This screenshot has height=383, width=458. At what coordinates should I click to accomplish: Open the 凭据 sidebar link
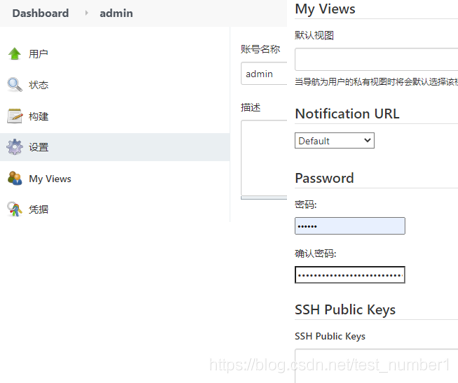point(38,209)
